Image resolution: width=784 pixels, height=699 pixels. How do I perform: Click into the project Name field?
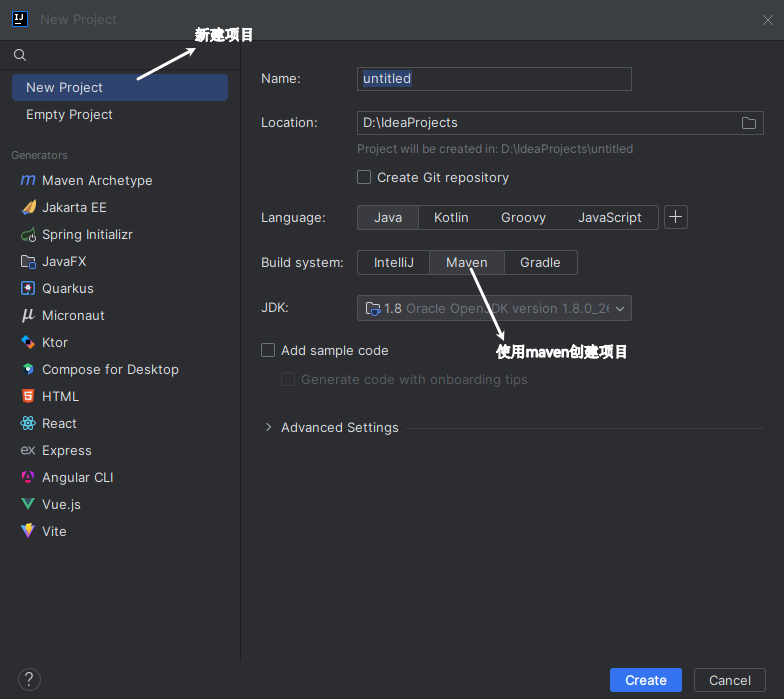494,79
